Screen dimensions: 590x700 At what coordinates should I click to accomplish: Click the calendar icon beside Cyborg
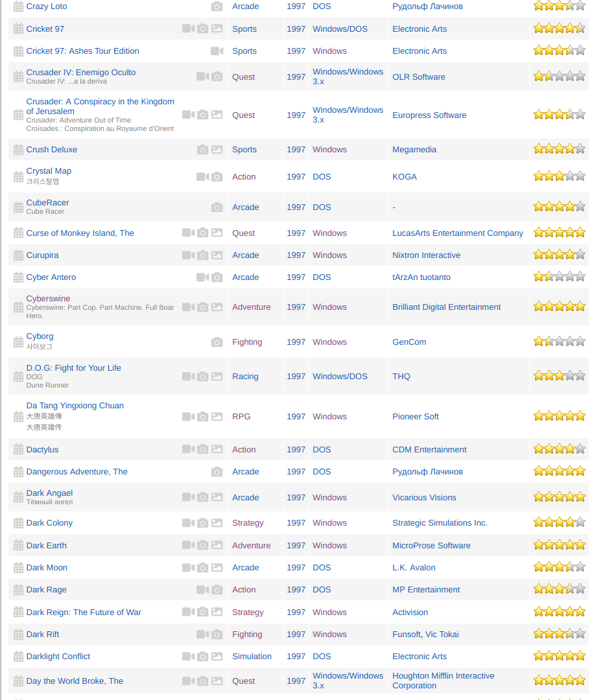[x=18, y=342]
